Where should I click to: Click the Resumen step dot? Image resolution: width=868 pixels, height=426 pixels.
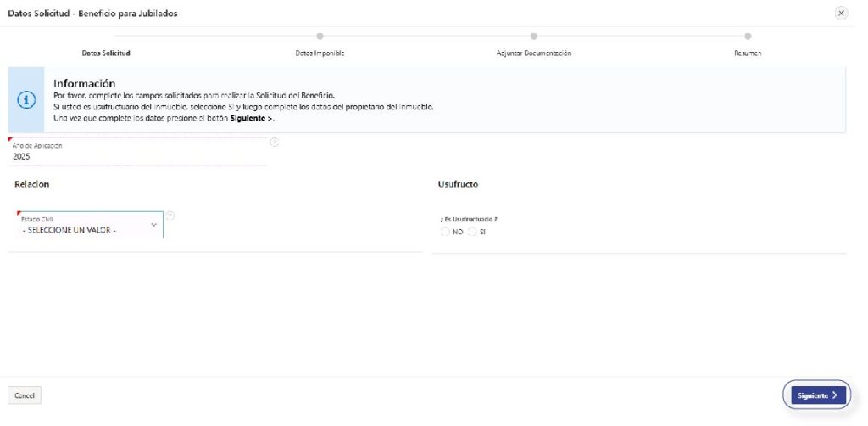click(x=748, y=36)
